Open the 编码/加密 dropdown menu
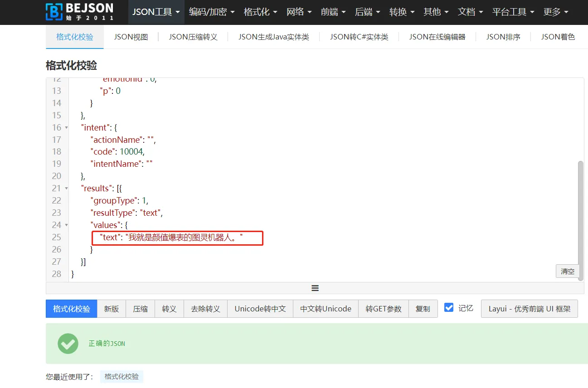Viewport: 588px width, 388px height. pos(212,12)
